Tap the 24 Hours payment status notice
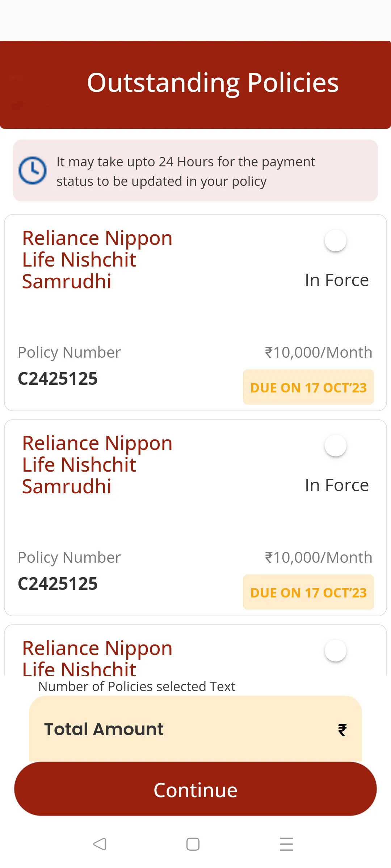 (x=195, y=171)
